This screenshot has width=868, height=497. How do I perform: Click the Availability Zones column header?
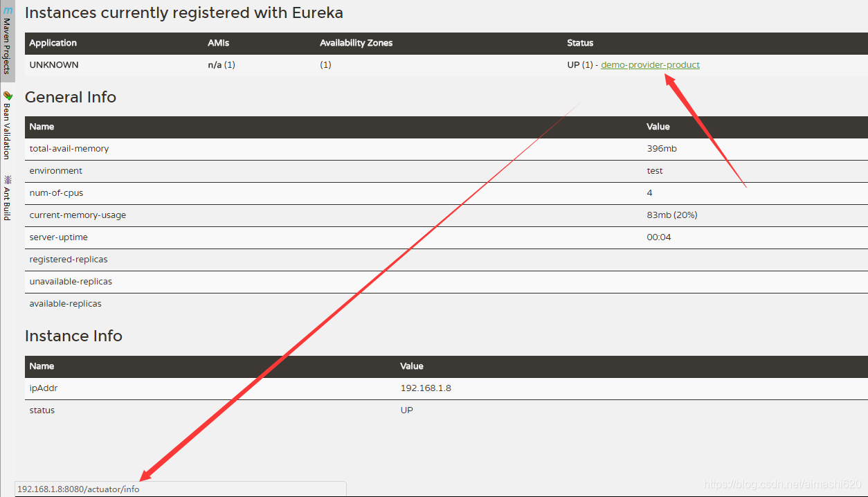pos(356,42)
